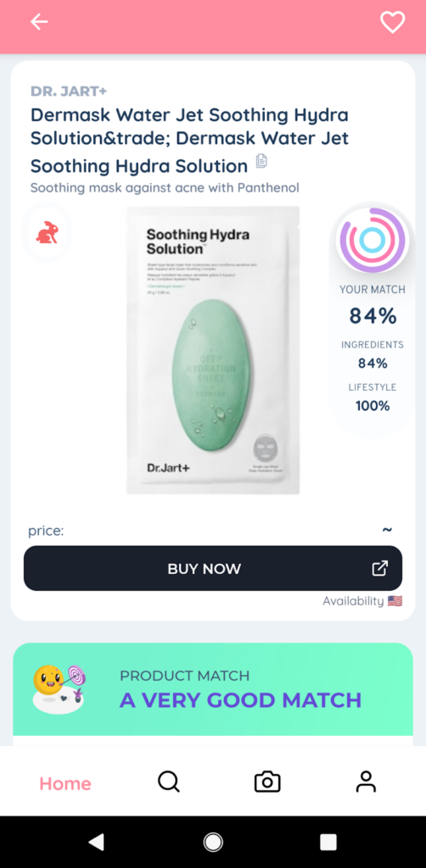Tap the Soothing Hydra Solution product image
This screenshot has width=426, height=868.
213,350
